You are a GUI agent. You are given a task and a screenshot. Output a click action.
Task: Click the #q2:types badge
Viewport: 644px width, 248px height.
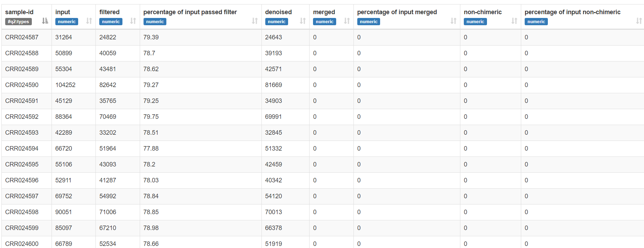(x=18, y=22)
